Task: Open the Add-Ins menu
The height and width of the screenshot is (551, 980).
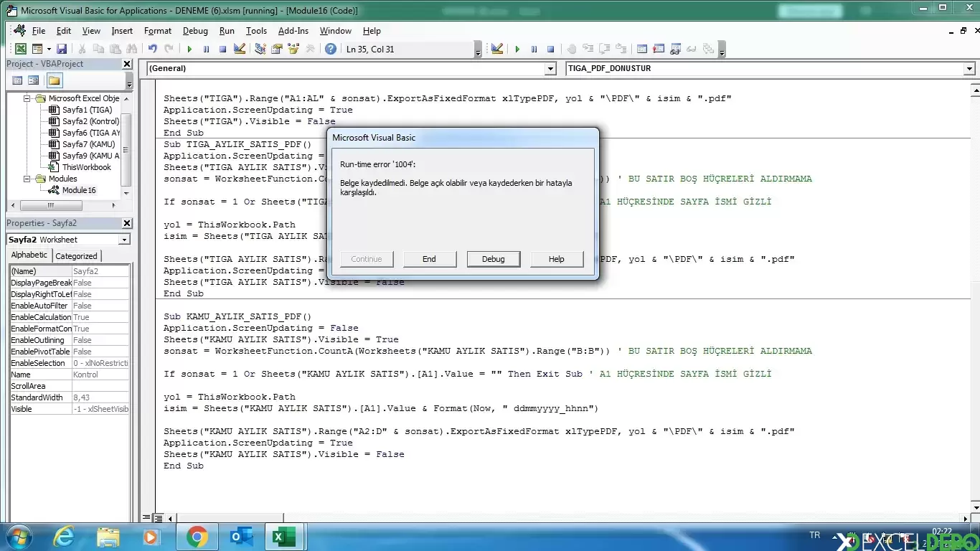Action: 293,31
